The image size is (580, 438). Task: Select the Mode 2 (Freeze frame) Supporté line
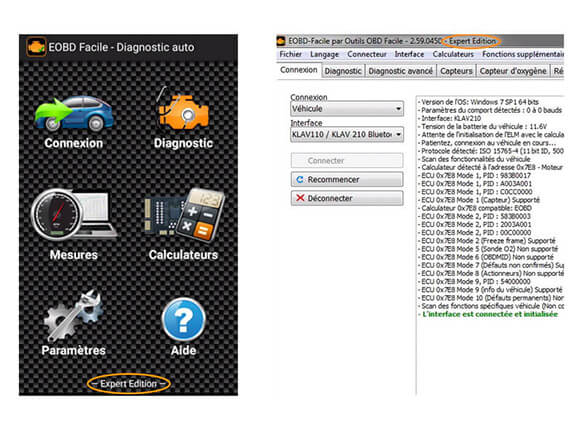[487, 241]
